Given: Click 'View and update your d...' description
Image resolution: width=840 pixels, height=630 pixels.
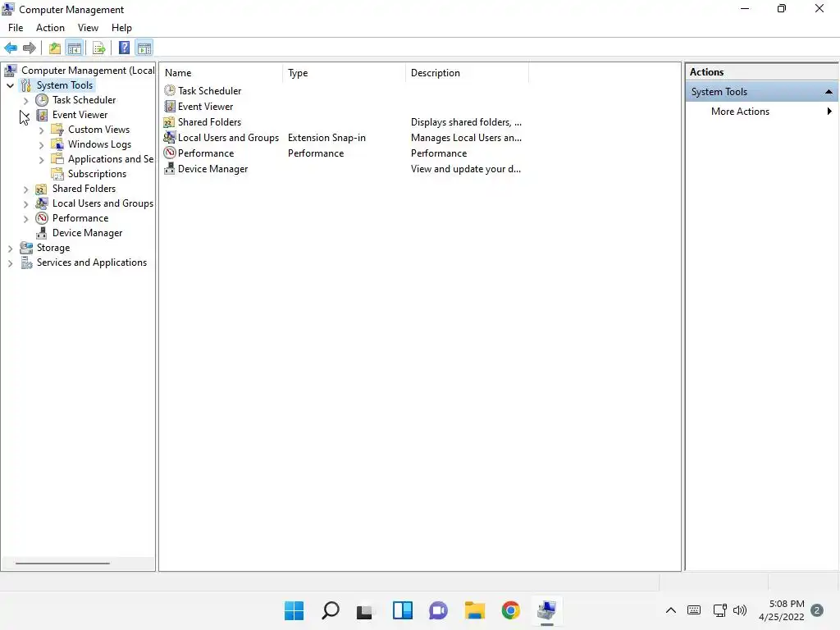Looking at the screenshot, I should pos(466,169).
